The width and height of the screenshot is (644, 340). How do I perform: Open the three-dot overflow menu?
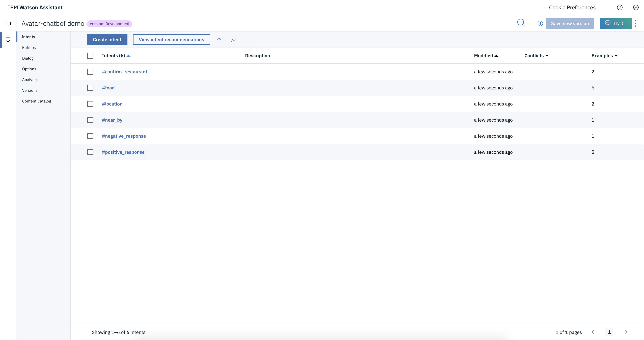click(635, 23)
